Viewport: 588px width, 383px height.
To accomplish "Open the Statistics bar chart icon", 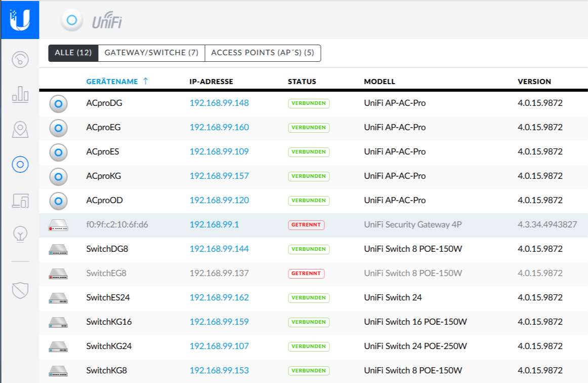I will point(20,94).
